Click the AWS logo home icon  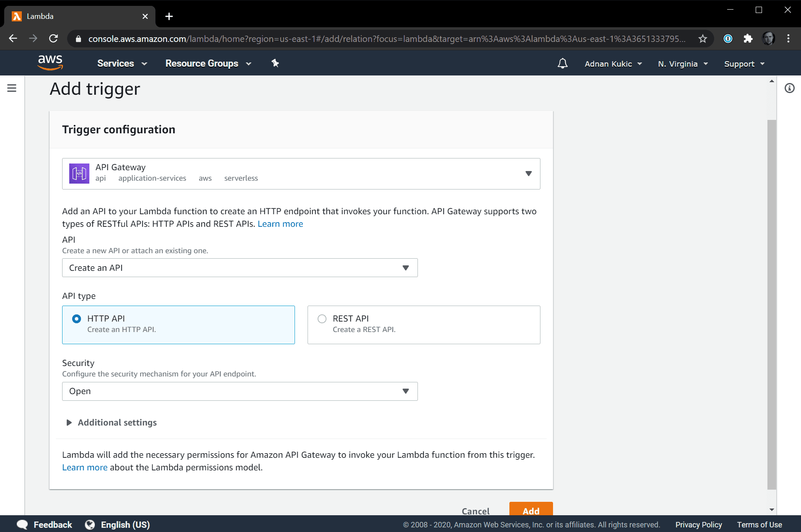[50, 63]
